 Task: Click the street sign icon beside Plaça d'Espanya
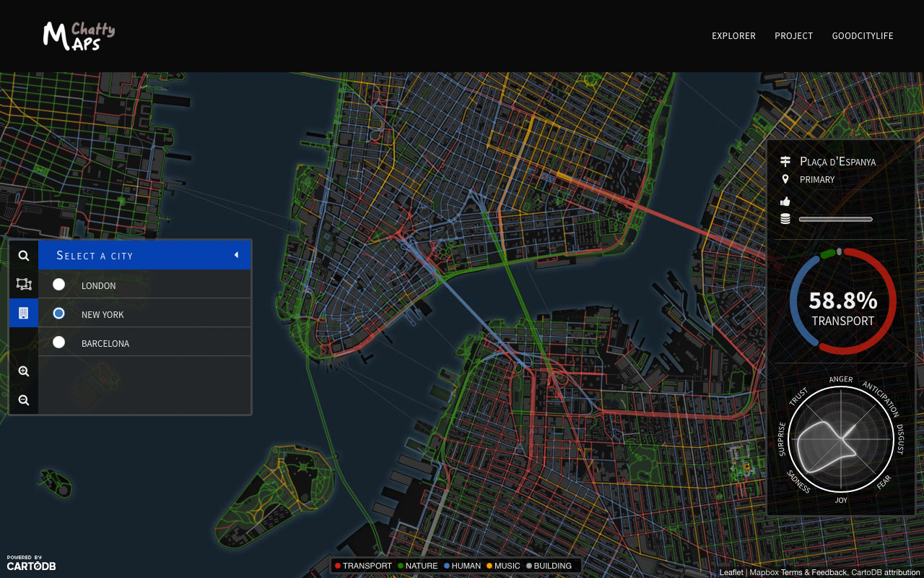pos(785,160)
